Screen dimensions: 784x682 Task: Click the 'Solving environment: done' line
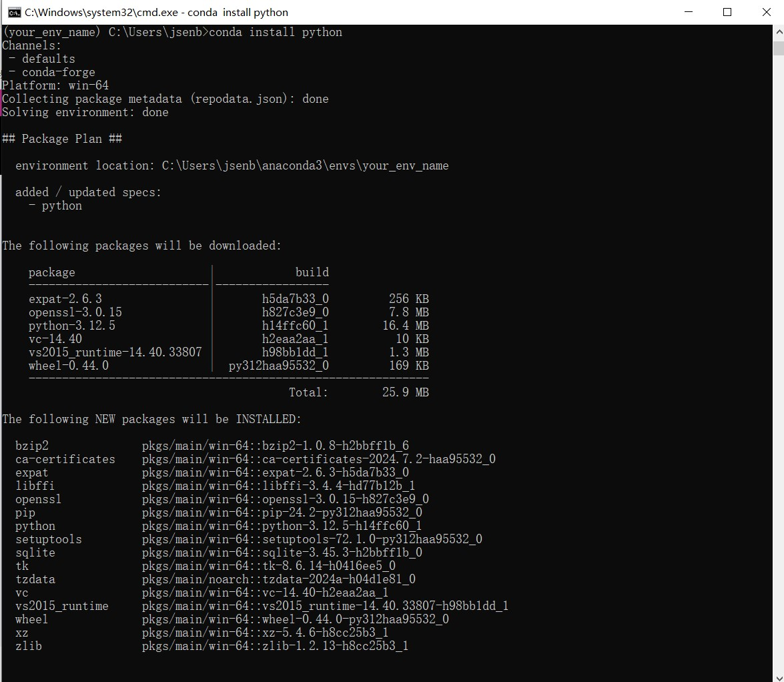(x=85, y=112)
